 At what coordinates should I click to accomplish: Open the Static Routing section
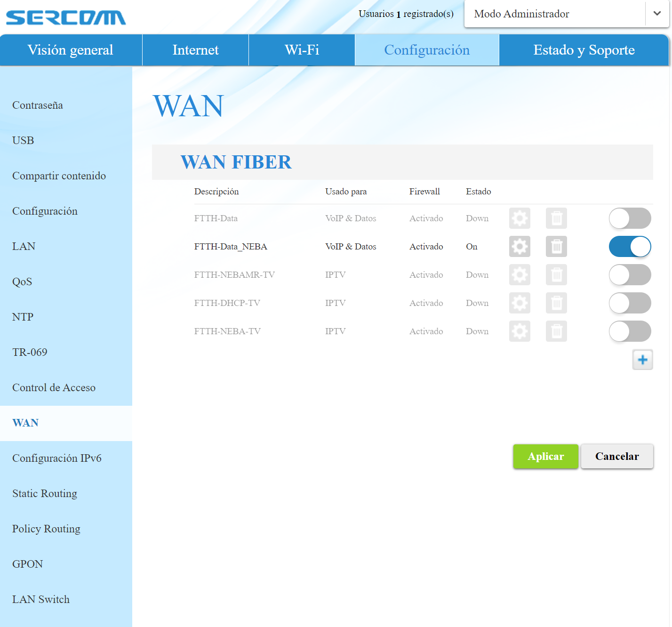pos(45,493)
